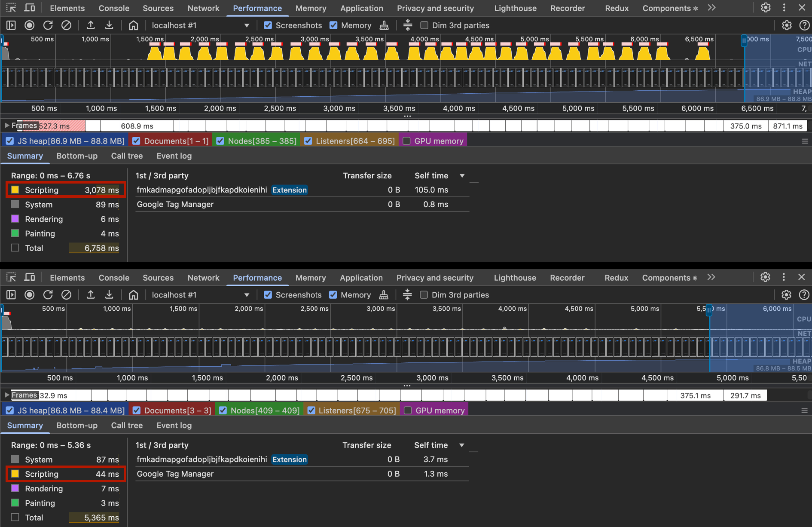Show more tabs chevron in top DevTools

click(x=712, y=8)
